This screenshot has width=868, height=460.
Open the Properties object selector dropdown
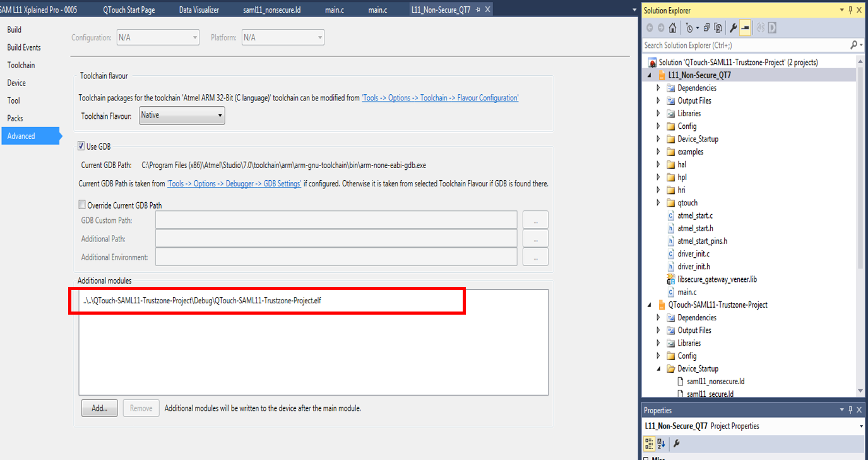click(861, 427)
